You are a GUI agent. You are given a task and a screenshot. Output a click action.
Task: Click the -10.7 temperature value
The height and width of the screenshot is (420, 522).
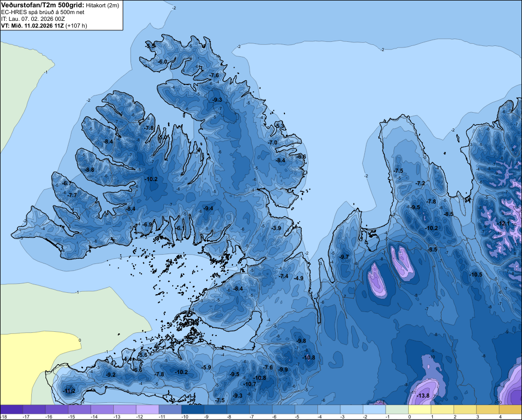pos(250,384)
